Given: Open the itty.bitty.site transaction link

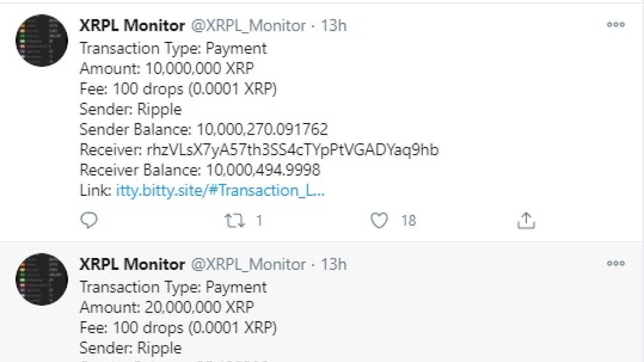Looking at the screenshot, I should 220,190.
